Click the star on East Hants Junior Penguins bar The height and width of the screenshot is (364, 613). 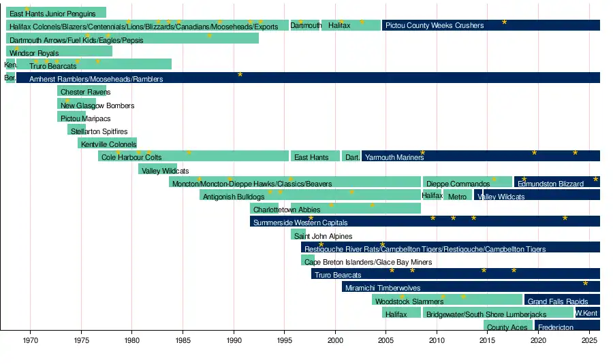27,10
